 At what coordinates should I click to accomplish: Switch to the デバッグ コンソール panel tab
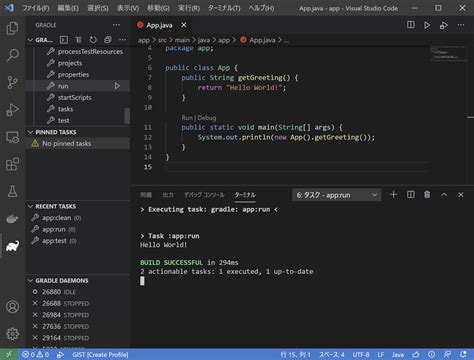tap(204, 195)
